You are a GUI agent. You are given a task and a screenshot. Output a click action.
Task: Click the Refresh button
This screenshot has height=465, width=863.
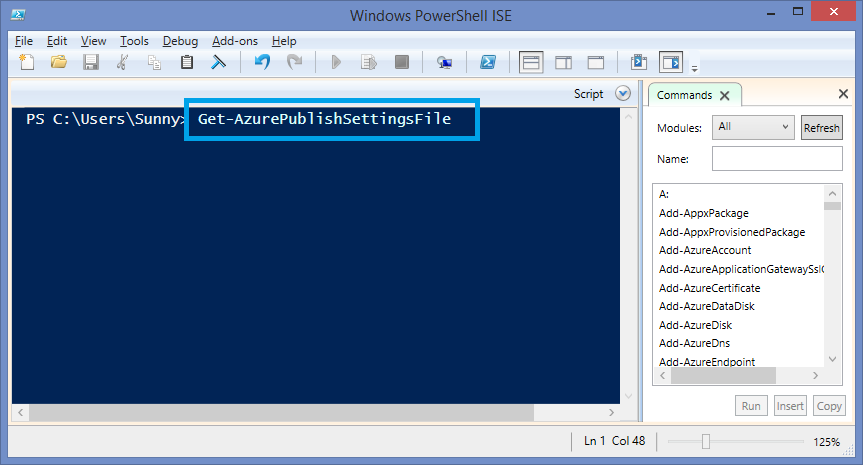point(822,128)
